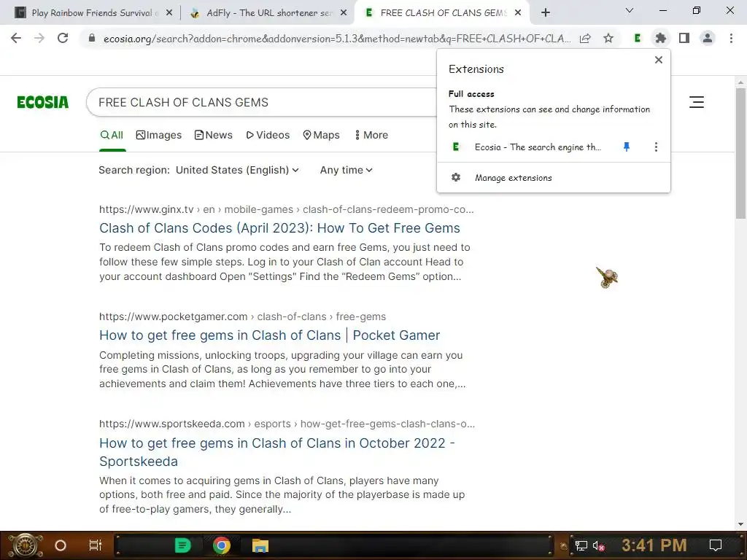This screenshot has width=747, height=560.
Task: Open the browser side panel
Action: tap(684, 38)
